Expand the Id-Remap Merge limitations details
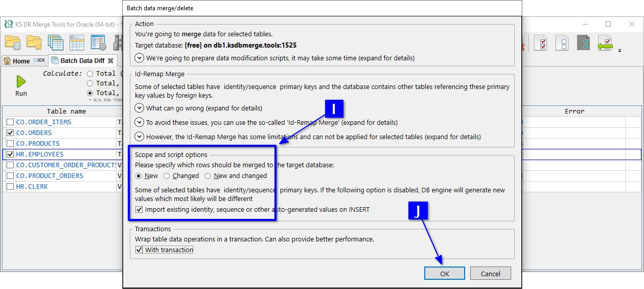This screenshot has height=289, width=644. [140, 137]
